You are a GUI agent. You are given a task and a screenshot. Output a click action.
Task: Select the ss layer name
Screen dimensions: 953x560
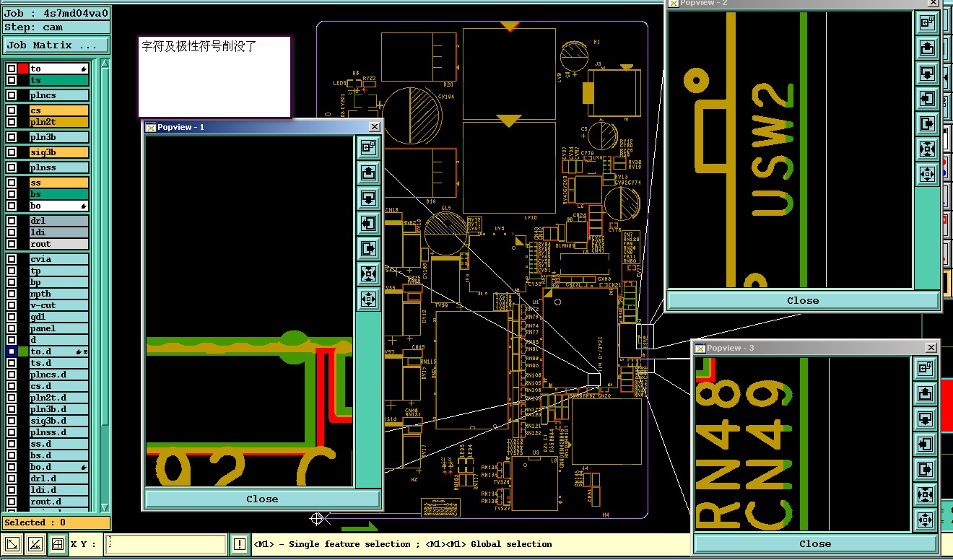click(x=59, y=183)
